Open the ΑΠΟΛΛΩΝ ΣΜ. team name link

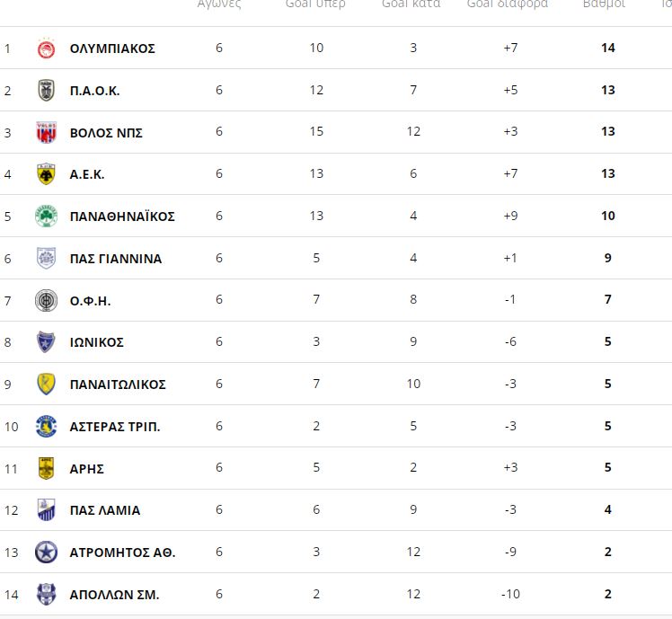pos(114,595)
